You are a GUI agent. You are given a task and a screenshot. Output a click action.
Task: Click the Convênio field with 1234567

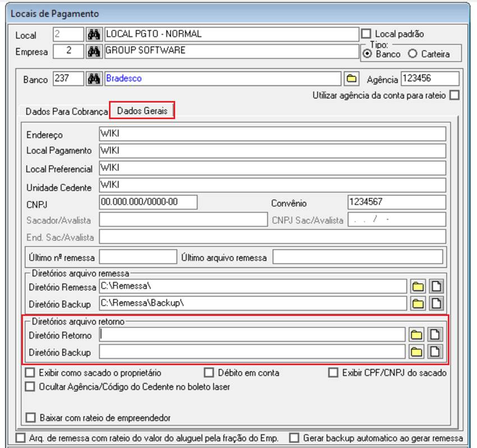tap(397, 202)
